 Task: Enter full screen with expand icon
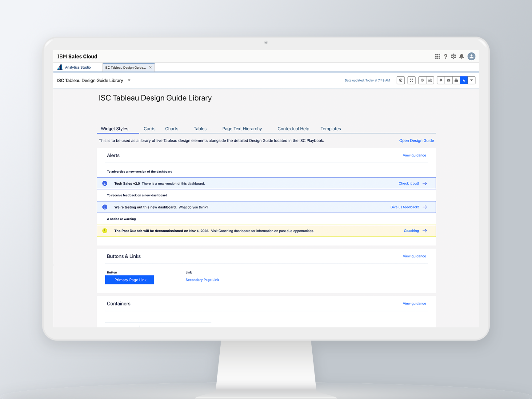click(x=411, y=80)
